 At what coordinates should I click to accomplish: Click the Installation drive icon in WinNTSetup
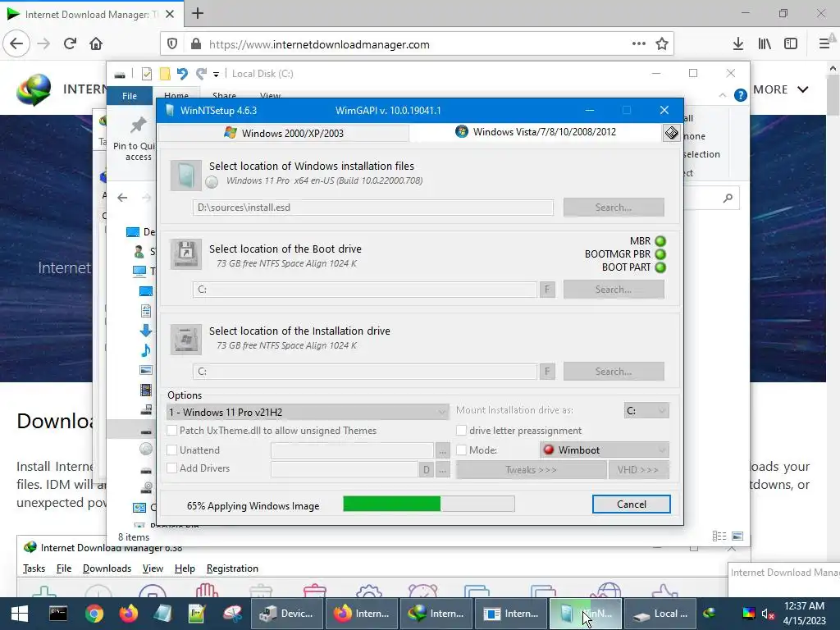coord(186,339)
